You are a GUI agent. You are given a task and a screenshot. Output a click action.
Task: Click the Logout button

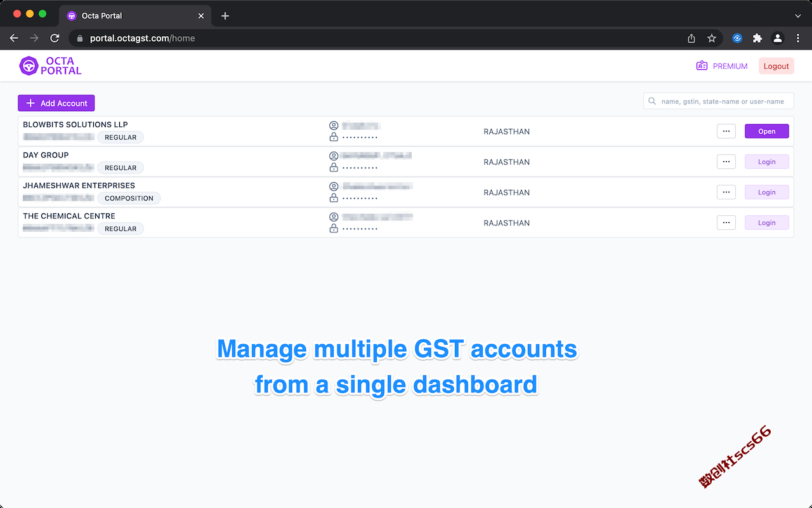point(776,66)
